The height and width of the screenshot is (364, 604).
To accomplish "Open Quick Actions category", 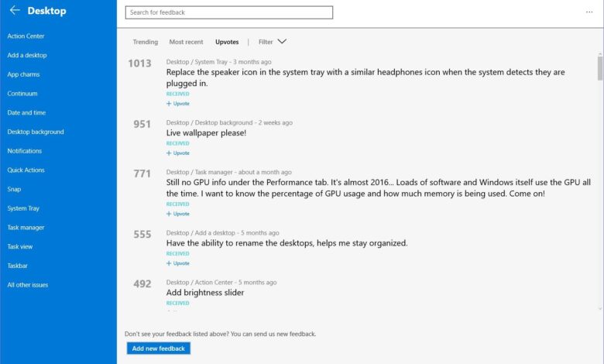I will [26, 170].
